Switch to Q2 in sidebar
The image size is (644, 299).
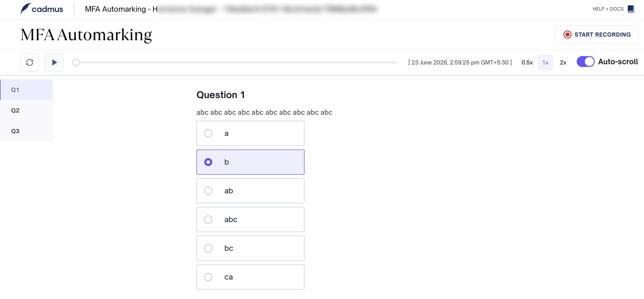point(26,111)
